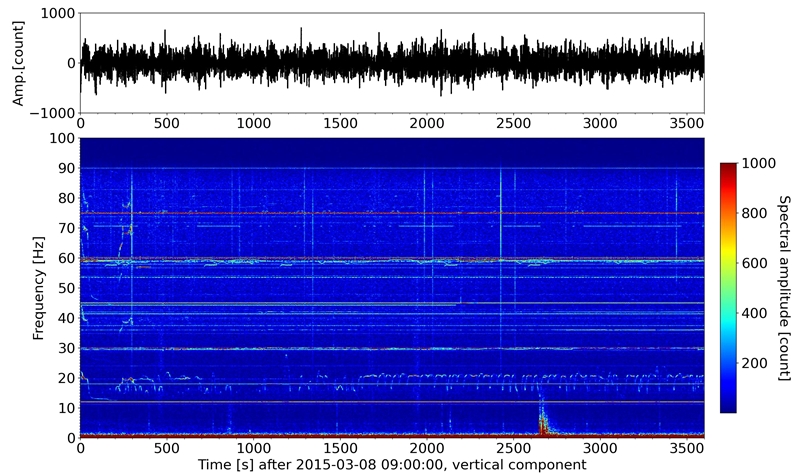Click the "1000" tick on the colorbar

click(x=758, y=163)
